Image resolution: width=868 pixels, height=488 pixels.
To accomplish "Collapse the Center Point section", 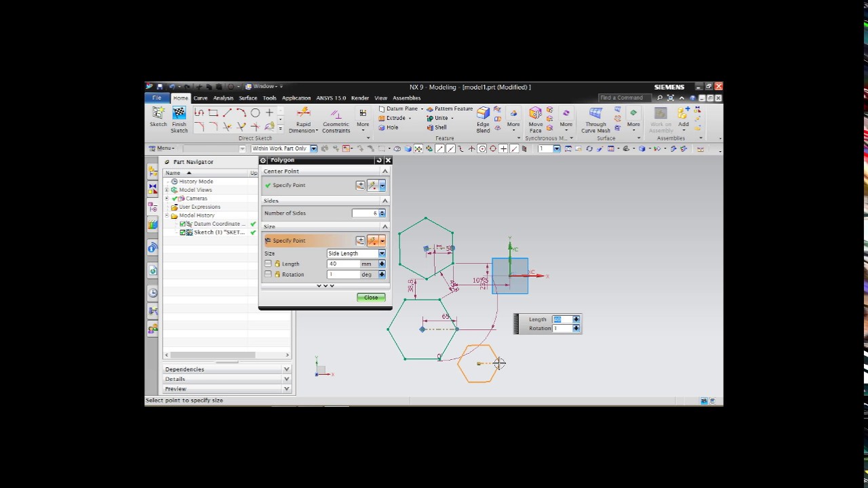I will tap(384, 171).
